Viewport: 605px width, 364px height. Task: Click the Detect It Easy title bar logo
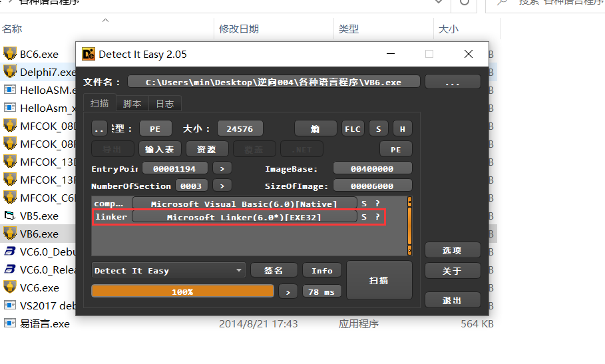[x=89, y=55]
